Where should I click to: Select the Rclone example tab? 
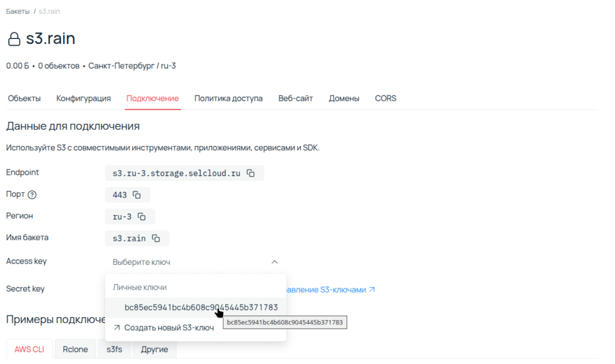point(75,349)
